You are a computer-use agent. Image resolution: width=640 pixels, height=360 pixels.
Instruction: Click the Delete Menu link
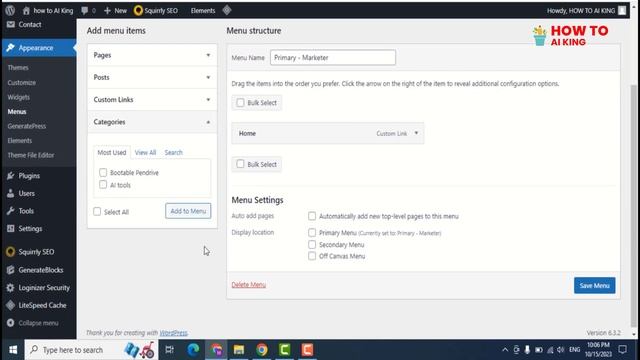249,284
